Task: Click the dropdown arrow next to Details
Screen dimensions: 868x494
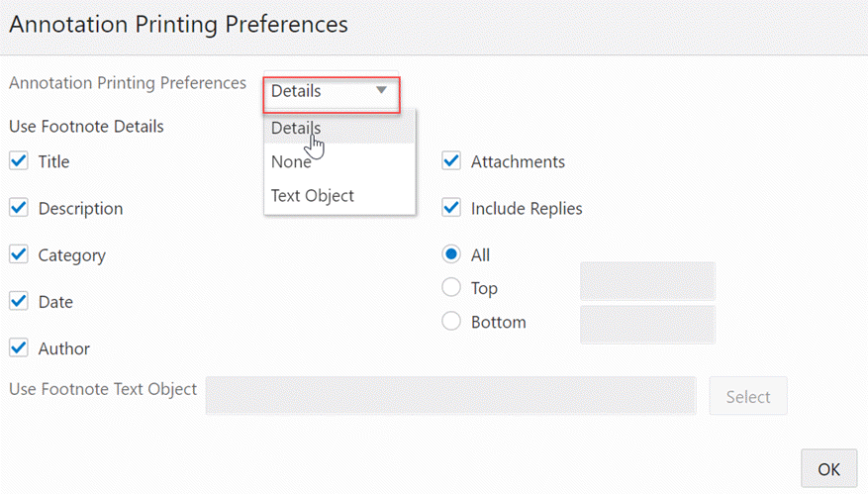Action: (x=381, y=91)
